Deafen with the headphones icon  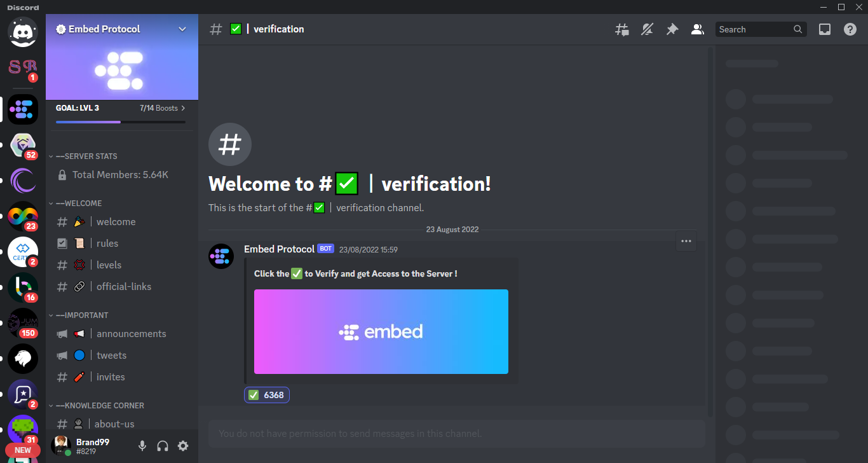click(163, 446)
